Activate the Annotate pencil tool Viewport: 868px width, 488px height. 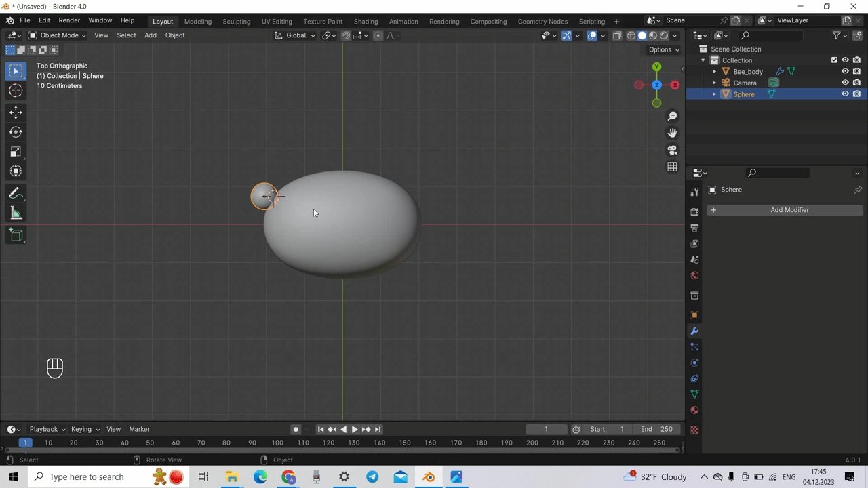(16, 194)
